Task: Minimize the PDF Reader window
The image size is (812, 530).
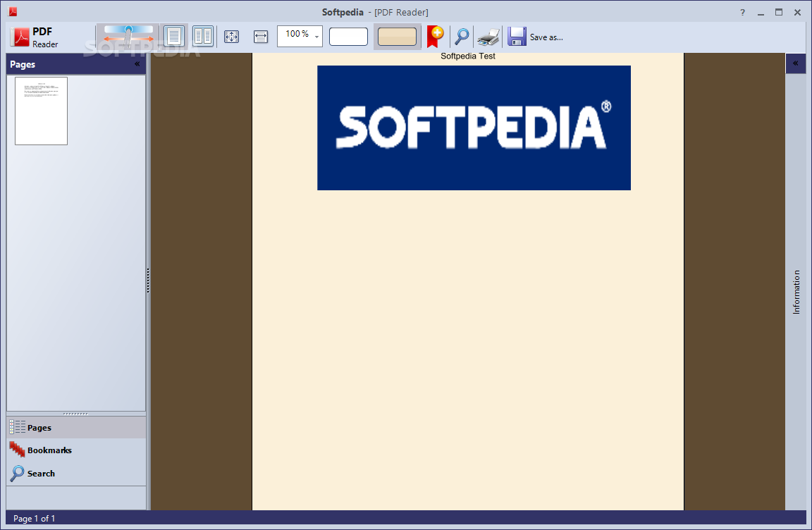Action: click(761, 13)
